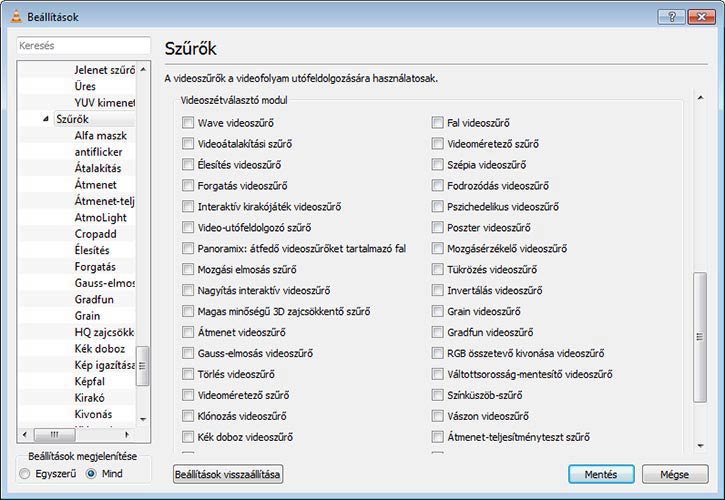Open the Alfa maszk tree item
The image size is (725, 500).
pyautogui.click(x=99, y=135)
